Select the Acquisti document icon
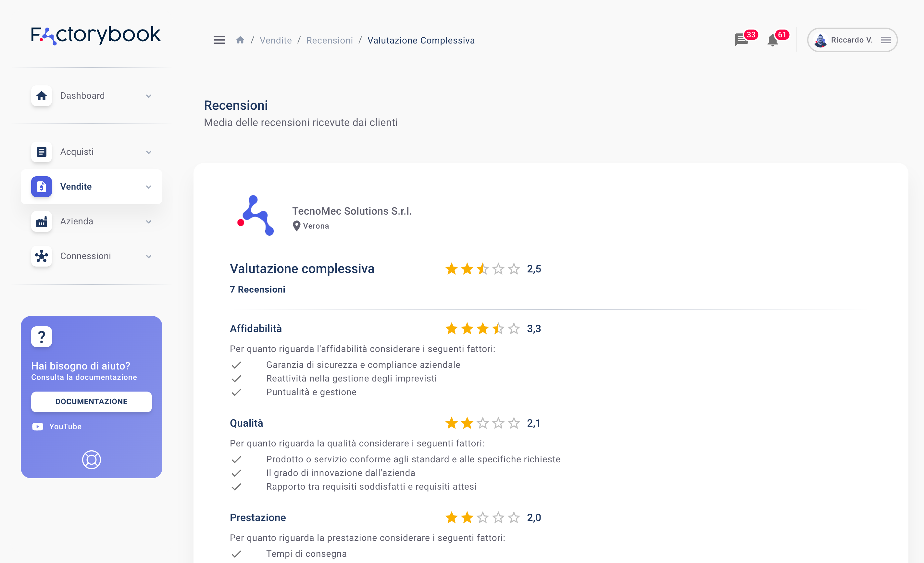924x563 pixels. pos(41,152)
